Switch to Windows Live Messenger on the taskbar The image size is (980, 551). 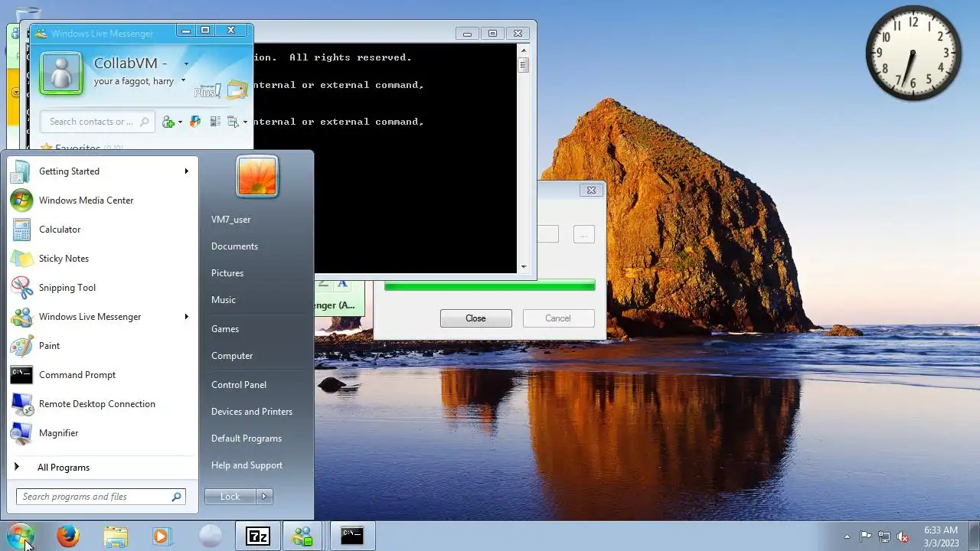(x=303, y=536)
